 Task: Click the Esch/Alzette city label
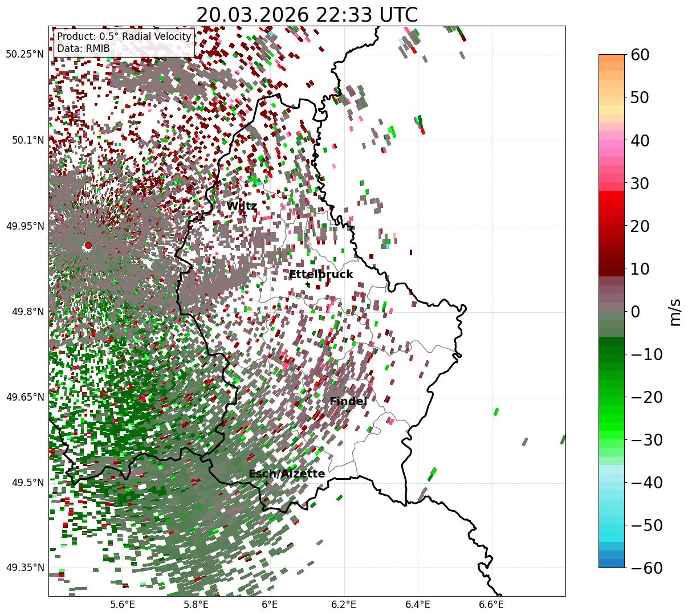click(287, 474)
